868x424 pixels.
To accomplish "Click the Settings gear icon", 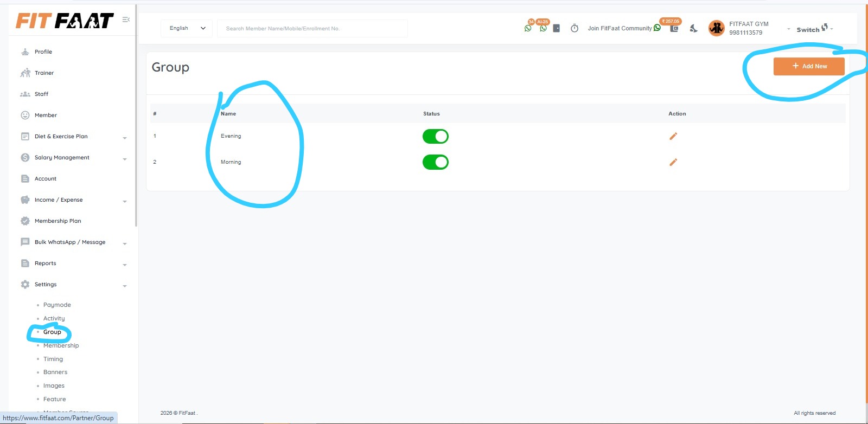I will point(25,284).
